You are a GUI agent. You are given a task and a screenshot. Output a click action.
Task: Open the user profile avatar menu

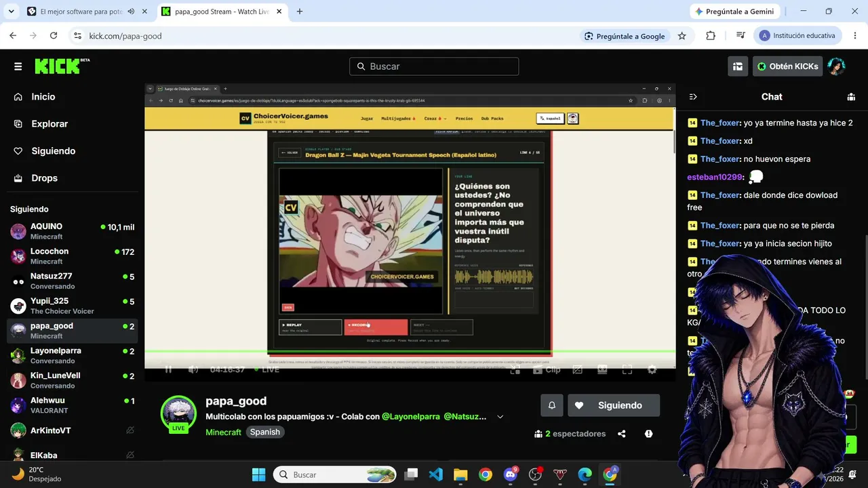(836, 66)
